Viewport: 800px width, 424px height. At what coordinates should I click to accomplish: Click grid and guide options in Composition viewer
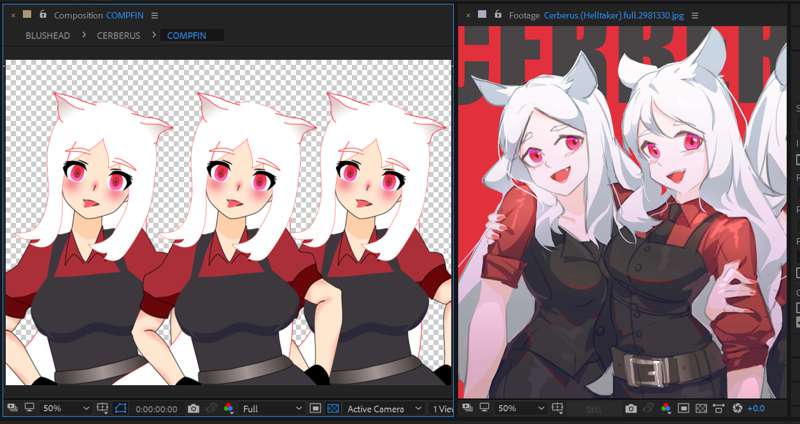[x=101, y=409]
